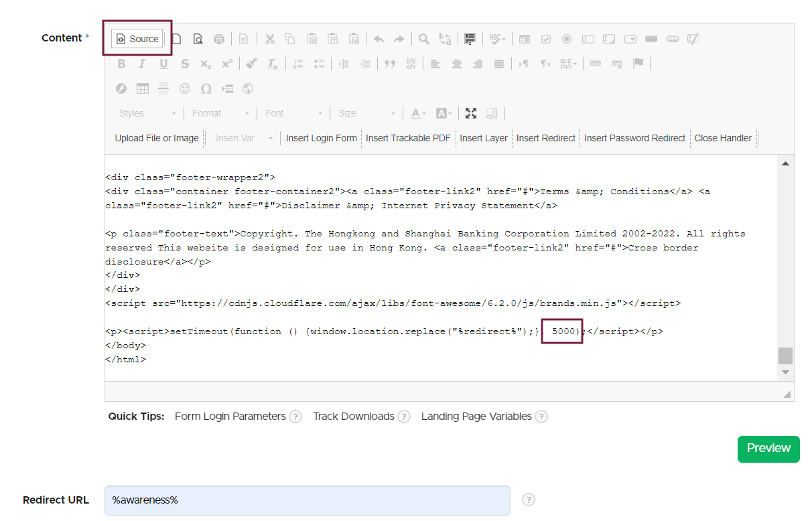The width and height of the screenshot is (812, 521).
Task: Align text left
Action: pos(435,64)
